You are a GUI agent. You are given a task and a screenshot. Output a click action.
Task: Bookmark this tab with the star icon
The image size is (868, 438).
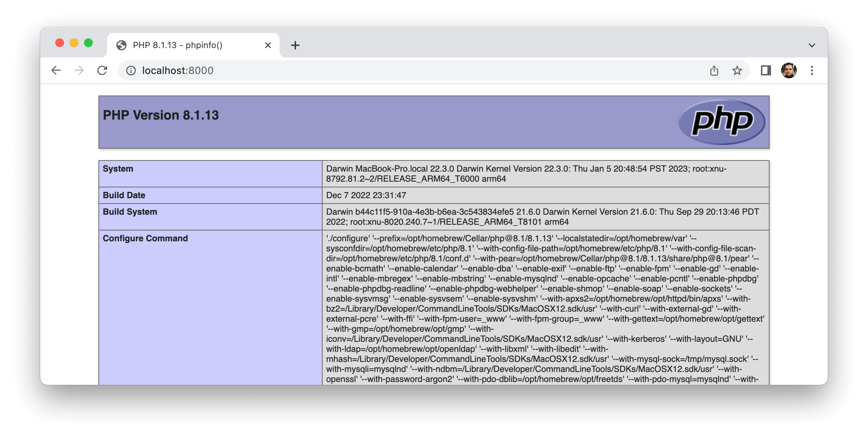pos(737,70)
